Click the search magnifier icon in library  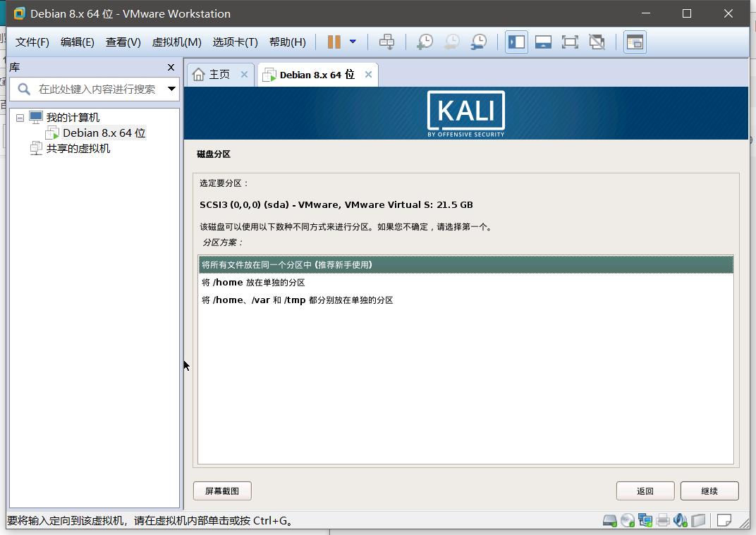pos(24,89)
